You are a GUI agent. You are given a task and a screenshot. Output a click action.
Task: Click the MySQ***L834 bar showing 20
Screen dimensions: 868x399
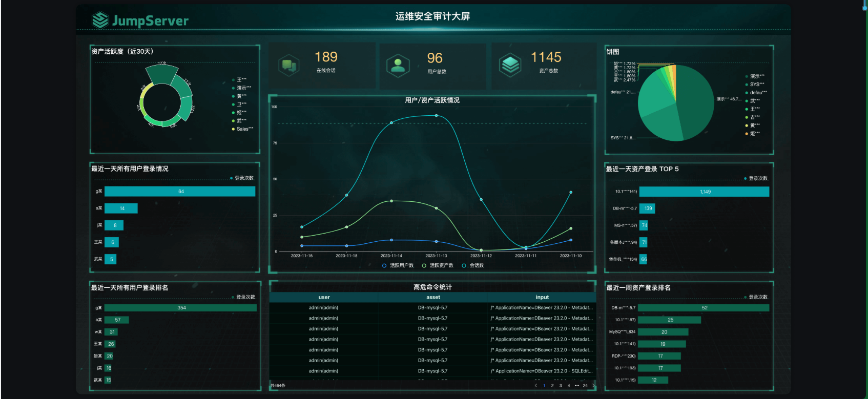[x=663, y=332]
